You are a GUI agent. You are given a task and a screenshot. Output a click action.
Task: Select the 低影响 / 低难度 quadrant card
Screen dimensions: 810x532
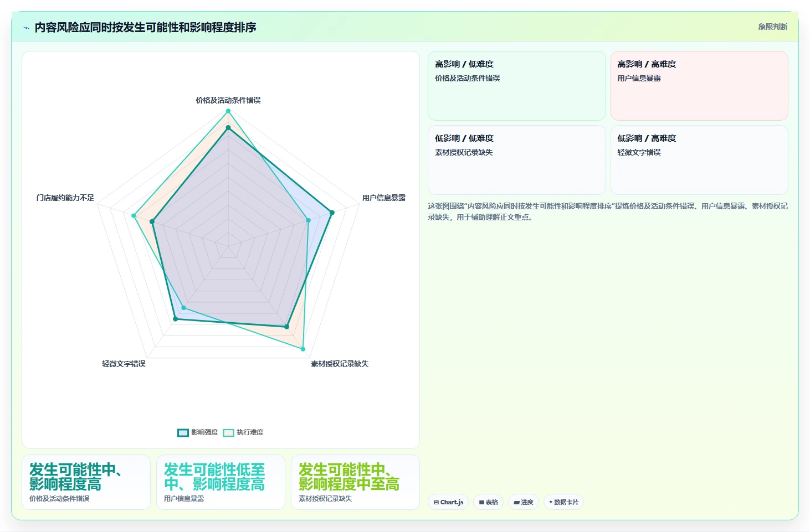(x=516, y=160)
